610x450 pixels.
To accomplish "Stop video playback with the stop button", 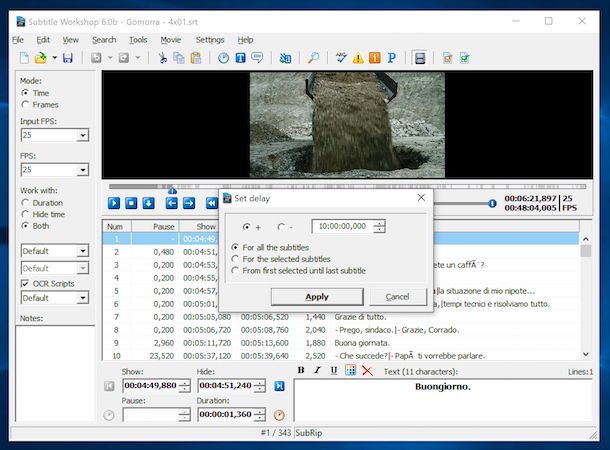I will [131, 203].
